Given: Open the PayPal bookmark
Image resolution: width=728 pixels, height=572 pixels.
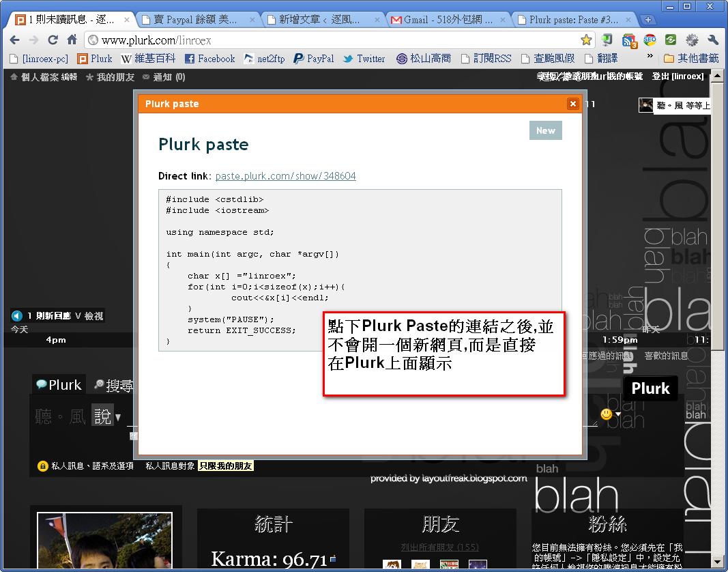Looking at the screenshot, I should coord(314,59).
